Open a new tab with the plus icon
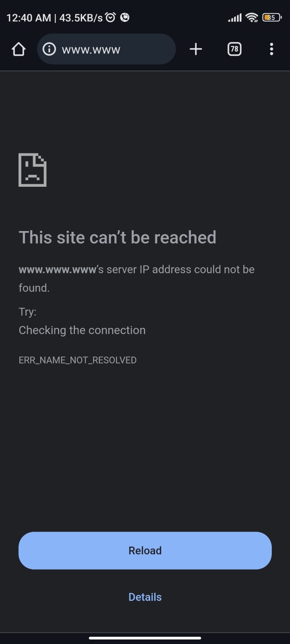The image size is (290, 644). click(196, 49)
